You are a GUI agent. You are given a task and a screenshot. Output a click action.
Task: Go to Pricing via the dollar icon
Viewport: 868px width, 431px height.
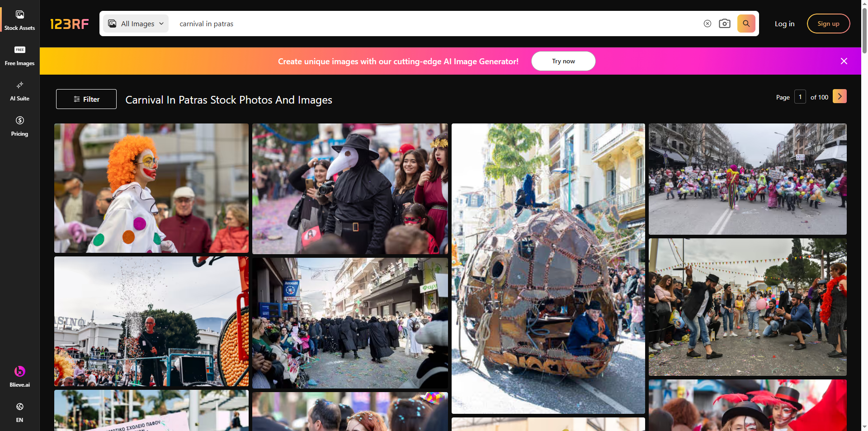tap(19, 121)
